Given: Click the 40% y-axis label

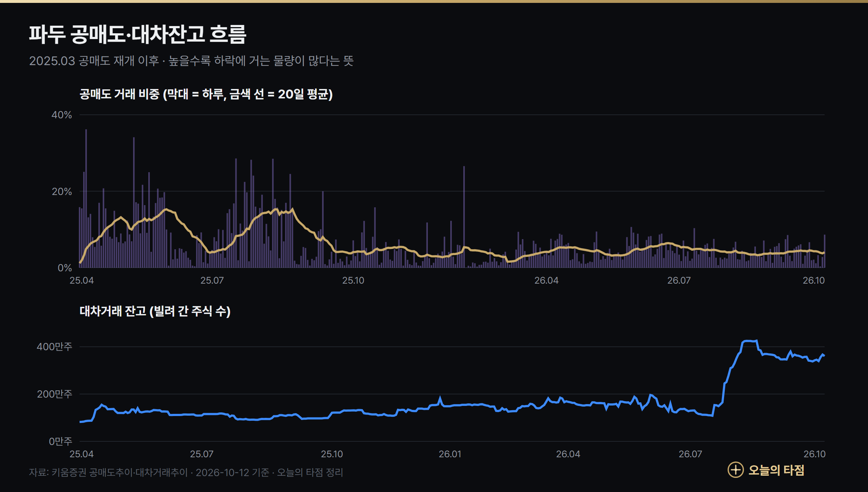Looking at the screenshot, I should pos(62,115).
